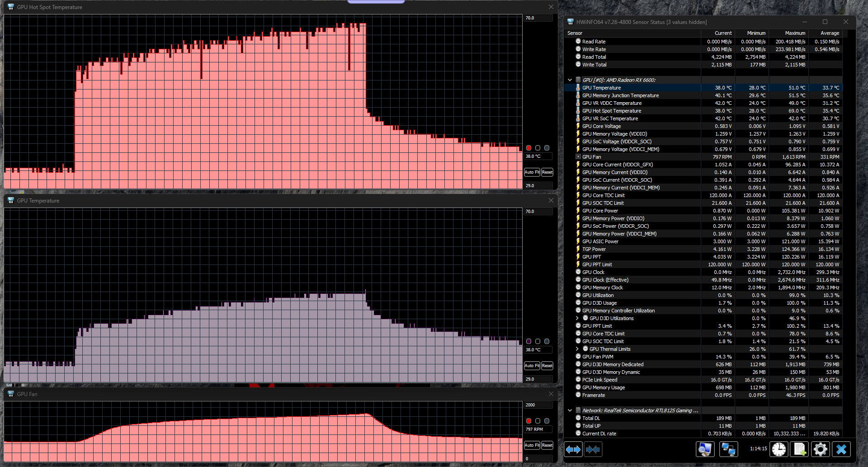Pick dark blue grid swatch in Hot Spot graph
Viewport: 868px width, 467px height.
click(x=547, y=148)
